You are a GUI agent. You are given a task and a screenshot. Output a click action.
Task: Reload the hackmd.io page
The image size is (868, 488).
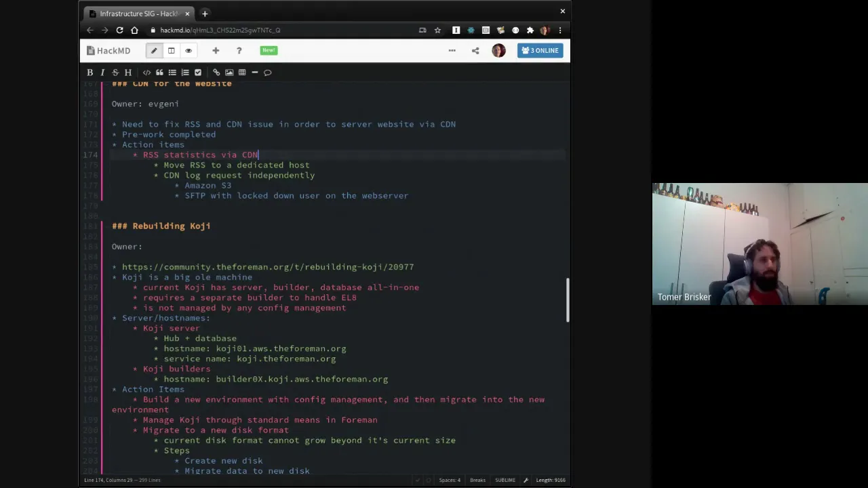click(119, 30)
